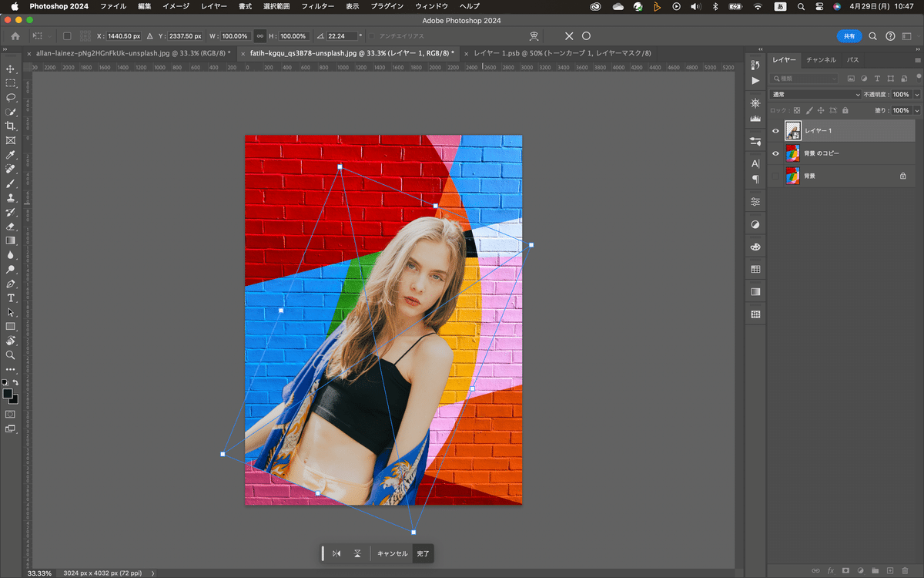The width and height of the screenshot is (924, 578).
Task: Hide the レイヤー 1 layer
Action: [775, 131]
